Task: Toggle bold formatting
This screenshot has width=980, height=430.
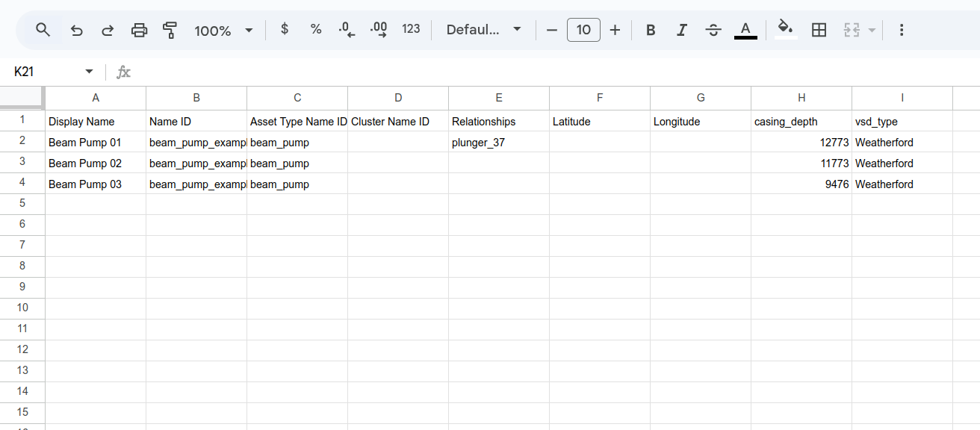Action: (x=651, y=30)
